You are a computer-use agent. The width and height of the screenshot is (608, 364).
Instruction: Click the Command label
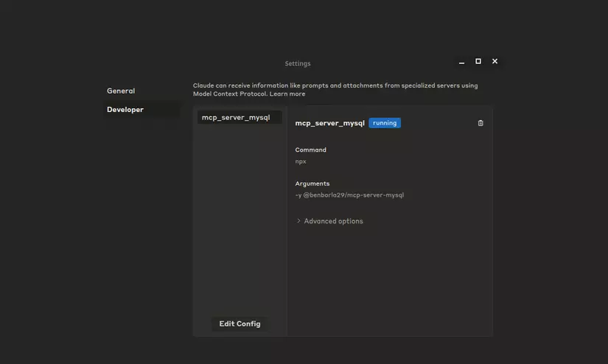tap(310, 150)
